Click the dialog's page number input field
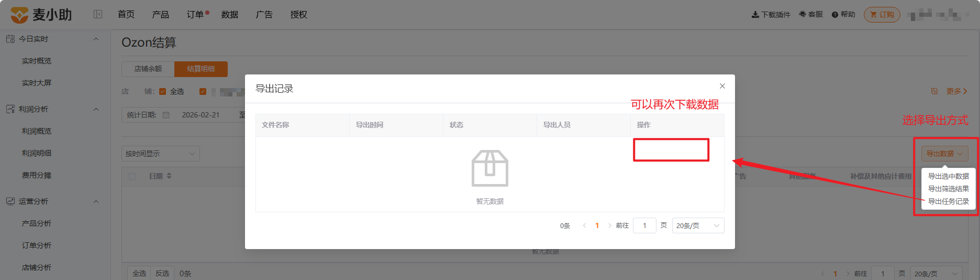Image resolution: width=980 pixels, height=280 pixels. 644,225
